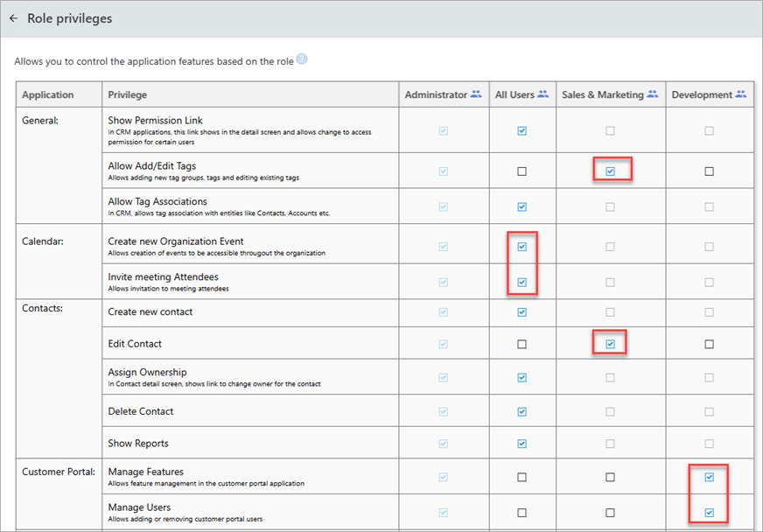Uncheck Edit Contact for Sales & Marketing
Image resolution: width=763 pixels, height=532 pixels.
(610, 344)
